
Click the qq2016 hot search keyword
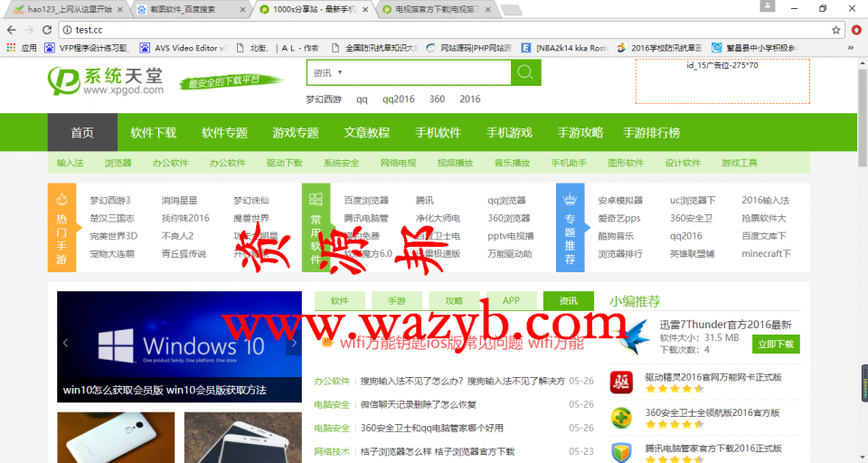pos(398,99)
